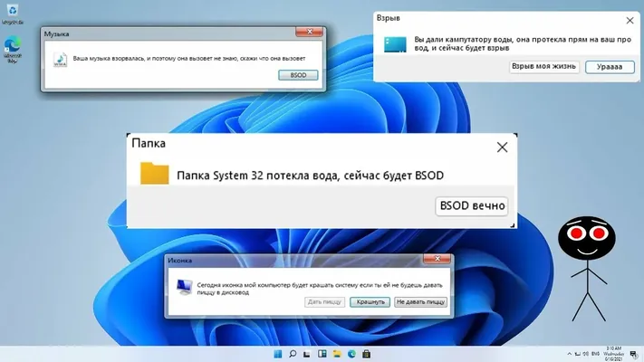Click the yellow folder icon in Папка
This screenshot has width=644, height=362.
[154, 173]
